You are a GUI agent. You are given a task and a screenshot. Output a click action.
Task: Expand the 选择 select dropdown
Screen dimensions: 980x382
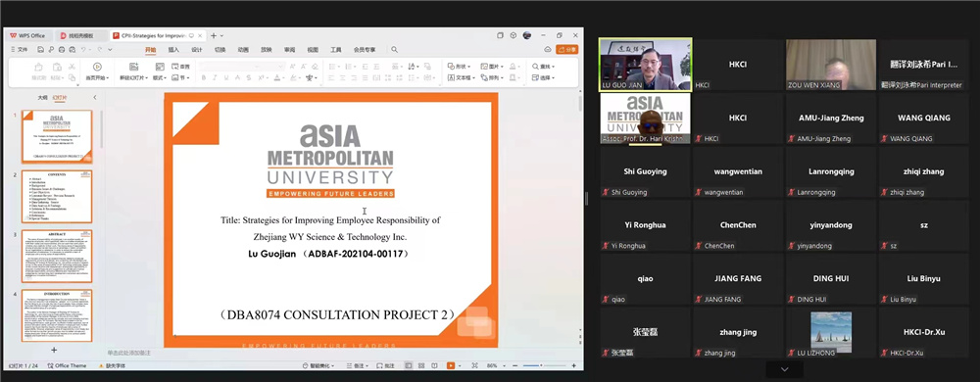(553, 78)
